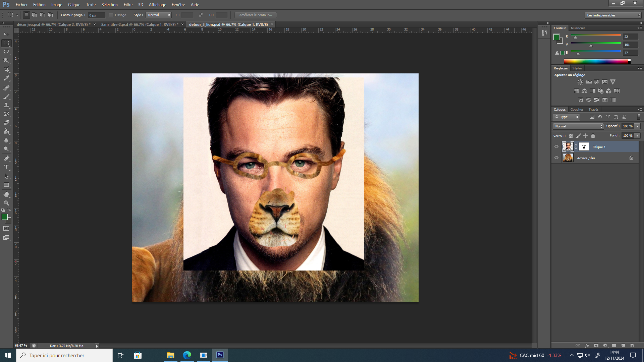
Task: Click the Calque 1 layer mask thumbnail
Action: [584, 146]
